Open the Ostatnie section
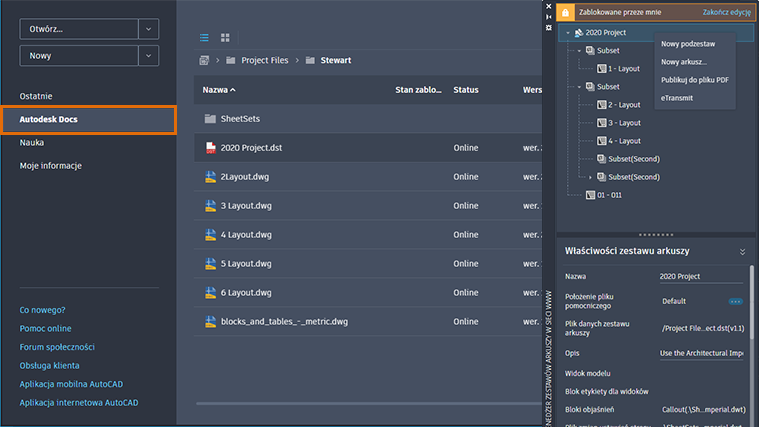759x427 pixels. (x=36, y=96)
